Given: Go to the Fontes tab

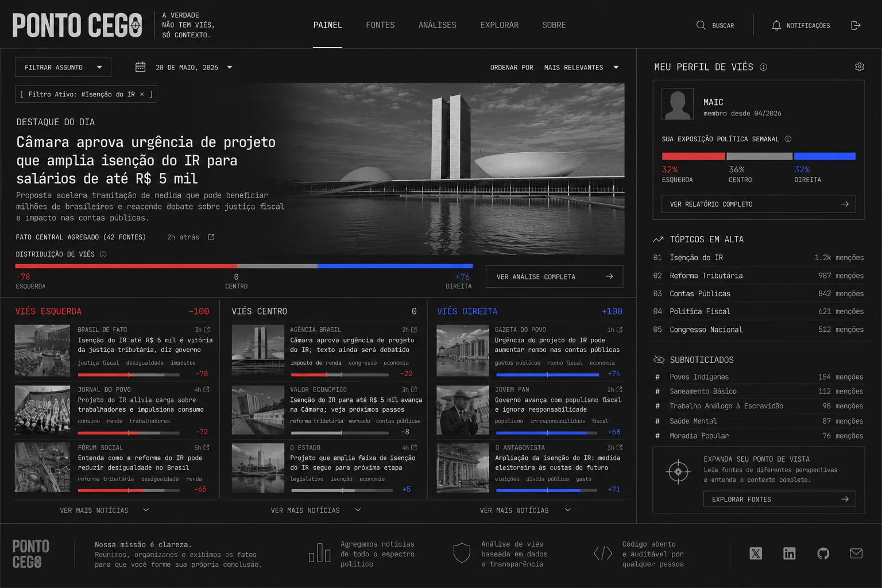Looking at the screenshot, I should point(380,25).
